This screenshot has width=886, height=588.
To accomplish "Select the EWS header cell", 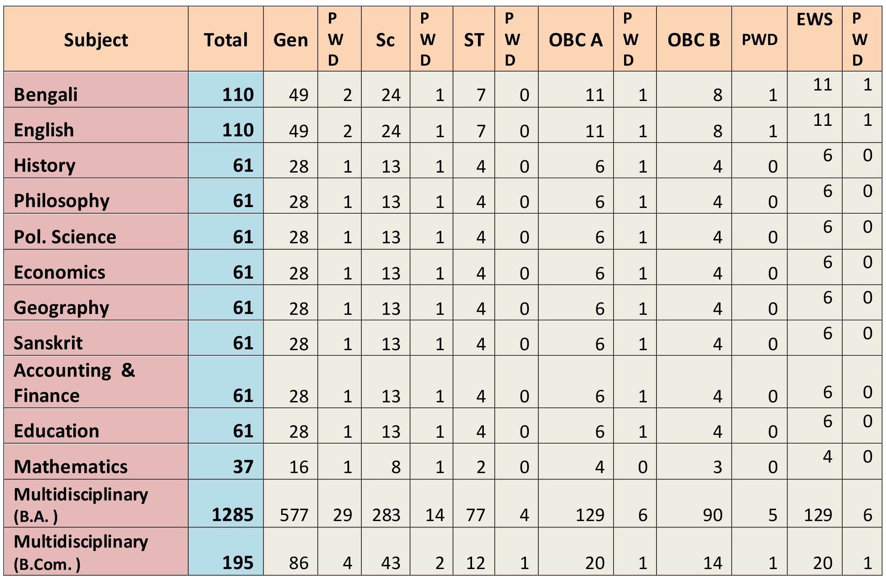I will click(x=814, y=20).
